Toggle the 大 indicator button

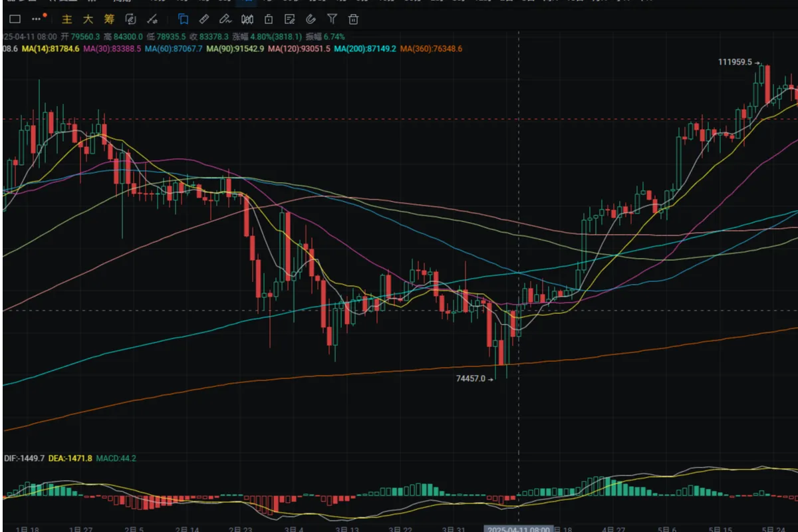88,19
